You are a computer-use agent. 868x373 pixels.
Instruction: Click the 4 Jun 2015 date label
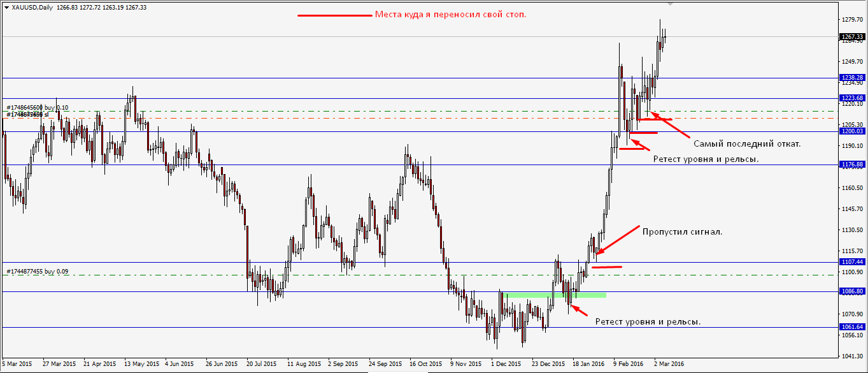180,364
